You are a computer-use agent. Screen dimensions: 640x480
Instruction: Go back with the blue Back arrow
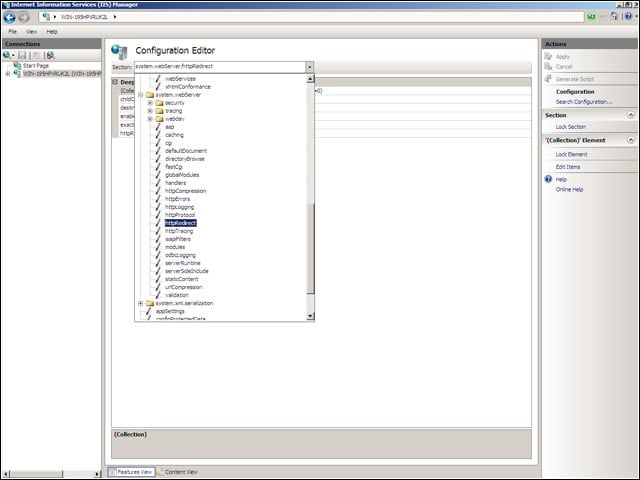click(9, 17)
